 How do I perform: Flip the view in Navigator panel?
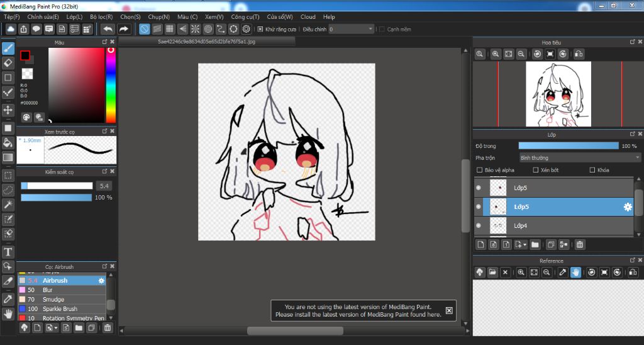coord(579,54)
